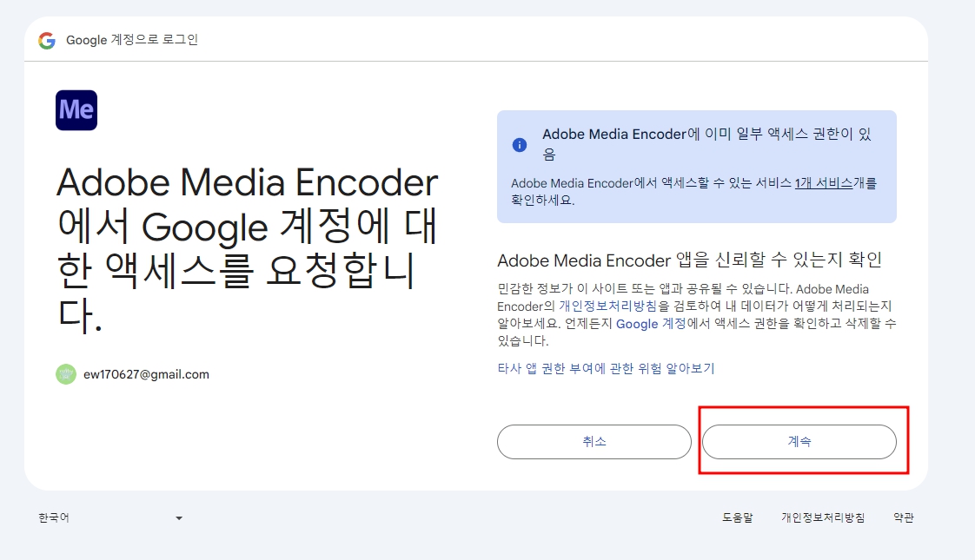Image resolution: width=975 pixels, height=560 pixels.
Task: Click the 취소 (Cancel) button
Action: pyautogui.click(x=594, y=442)
